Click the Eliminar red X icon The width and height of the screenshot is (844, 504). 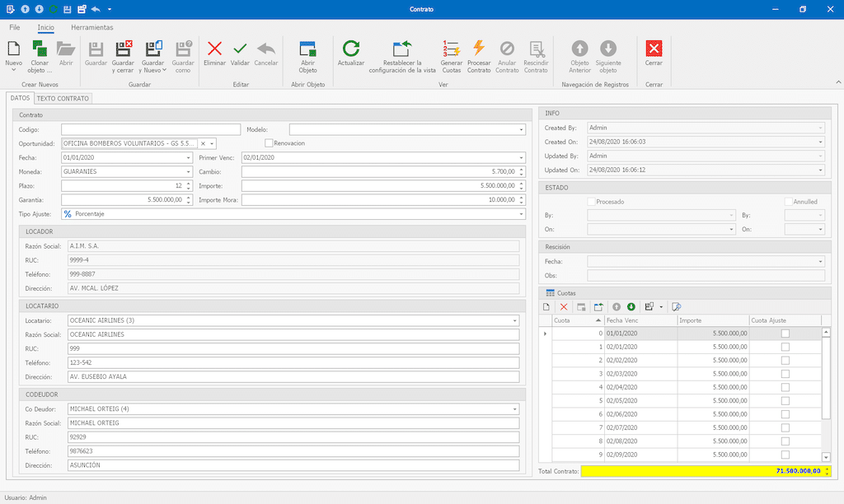[214, 49]
